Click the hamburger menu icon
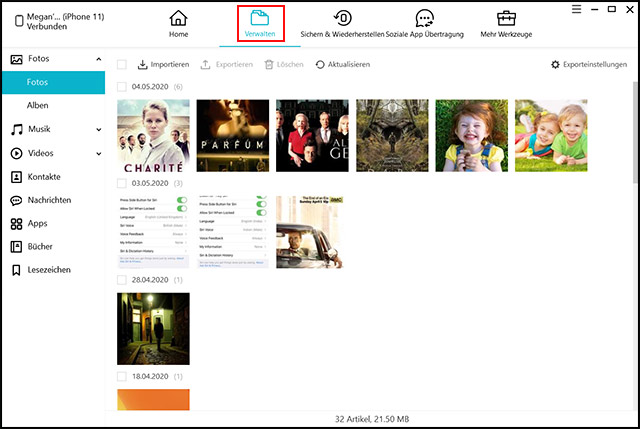 pos(576,9)
